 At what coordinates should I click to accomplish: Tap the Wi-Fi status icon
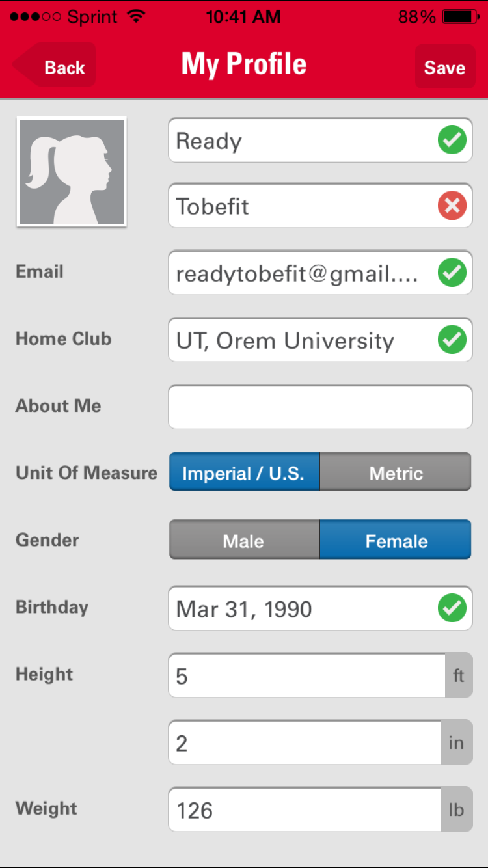(x=136, y=17)
